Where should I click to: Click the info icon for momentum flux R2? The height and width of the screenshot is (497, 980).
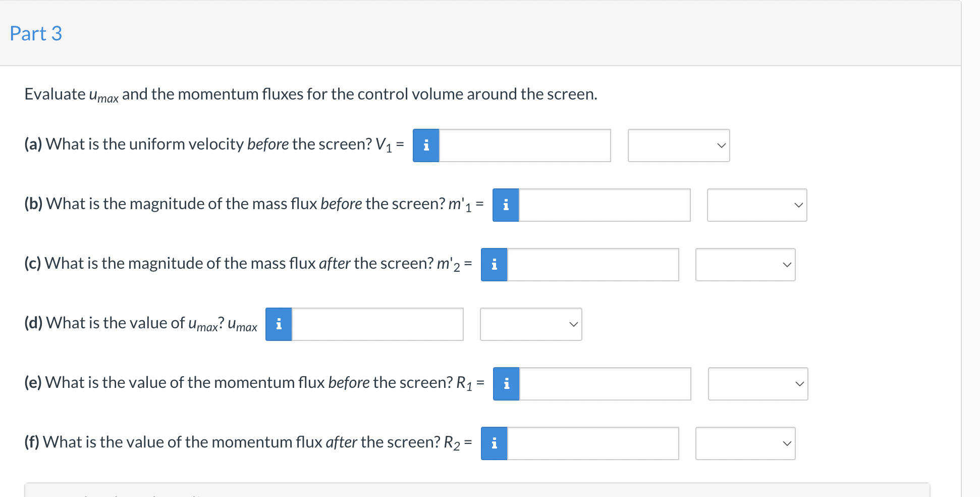click(x=494, y=443)
